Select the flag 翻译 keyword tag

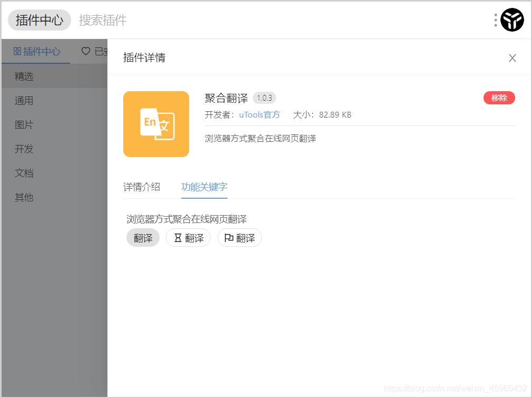click(239, 237)
